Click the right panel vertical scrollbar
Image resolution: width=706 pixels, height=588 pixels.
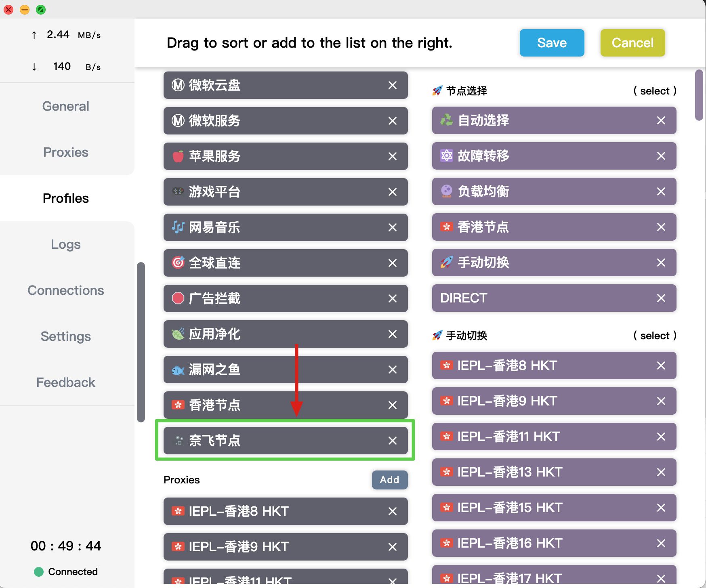699,95
